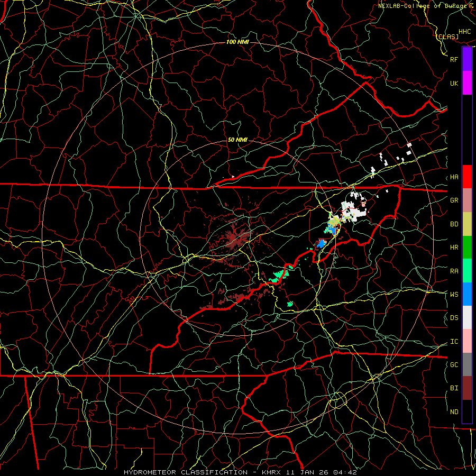476x476 pixels.
Task: Click the brown biological echo cluster at radar center
Action: point(235,237)
